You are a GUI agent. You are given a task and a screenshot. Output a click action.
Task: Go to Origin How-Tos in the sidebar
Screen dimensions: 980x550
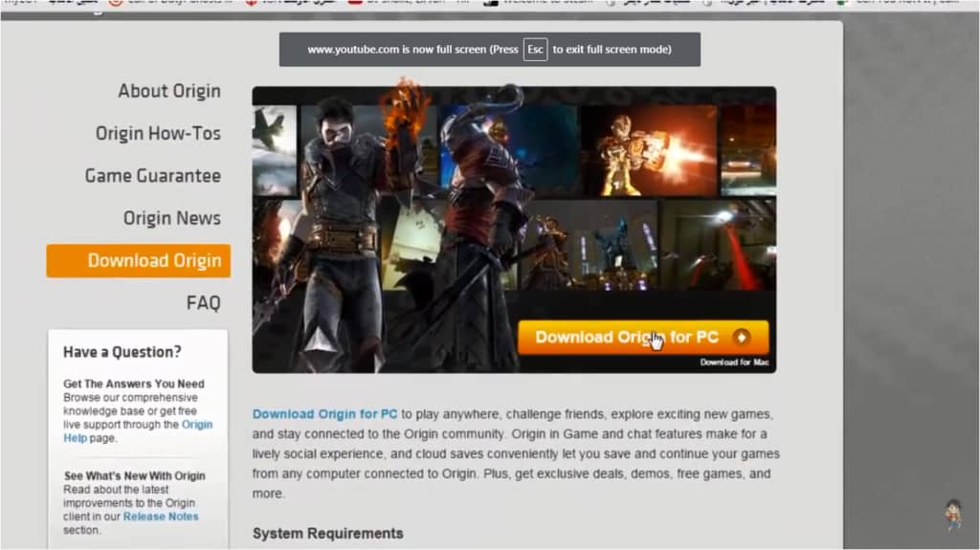pos(158,133)
